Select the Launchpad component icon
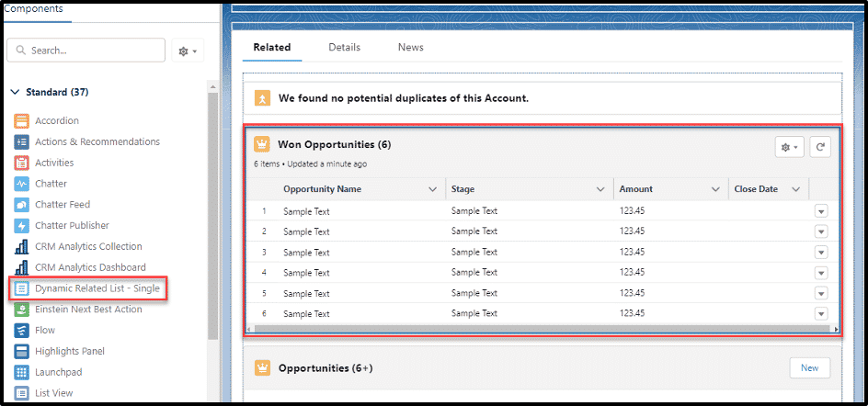The height and width of the screenshot is (406, 868). coord(22,372)
